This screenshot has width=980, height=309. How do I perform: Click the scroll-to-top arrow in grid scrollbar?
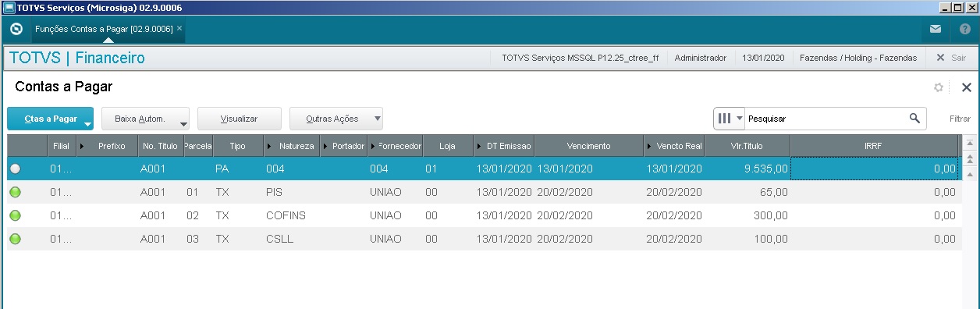pos(970,143)
